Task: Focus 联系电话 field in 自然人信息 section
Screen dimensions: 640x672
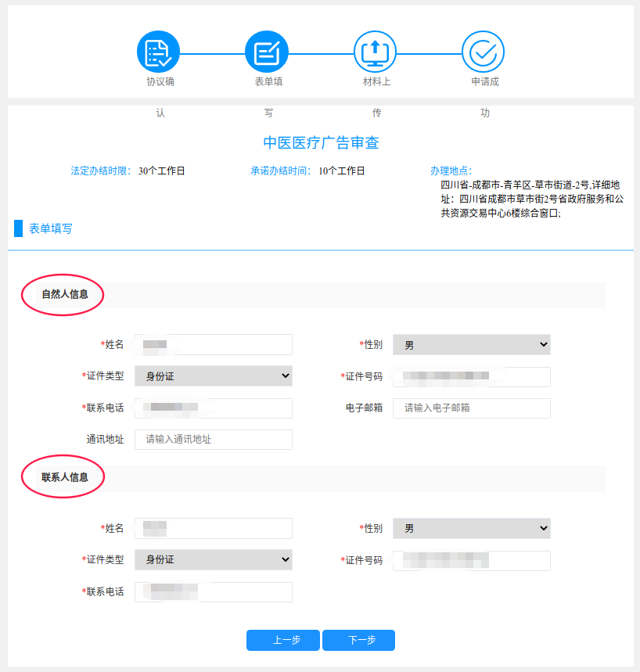Action: (x=213, y=408)
